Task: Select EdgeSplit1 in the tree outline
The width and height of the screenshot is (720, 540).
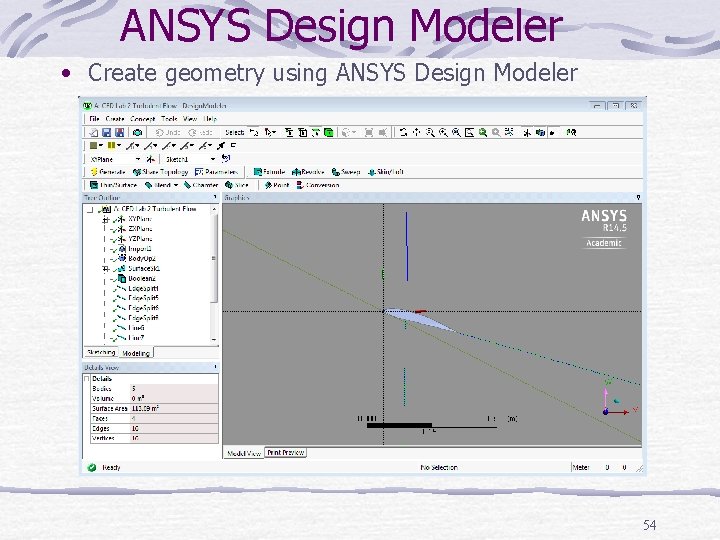Action: 143,289
